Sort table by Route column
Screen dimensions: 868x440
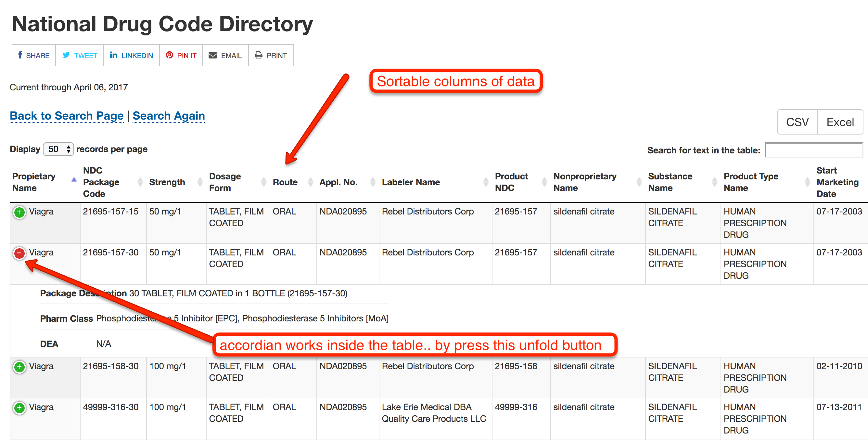[x=293, y=182]
